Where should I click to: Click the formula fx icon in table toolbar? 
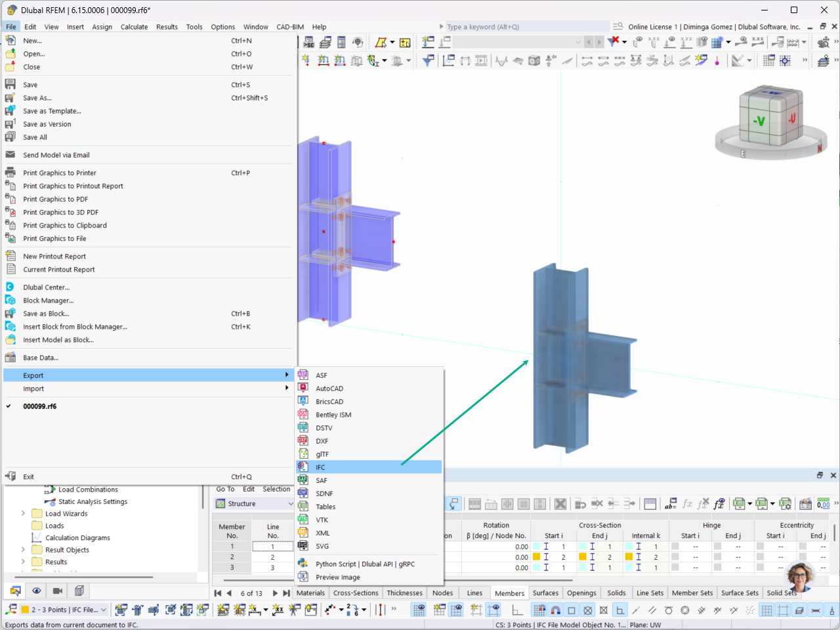[687, 504]
